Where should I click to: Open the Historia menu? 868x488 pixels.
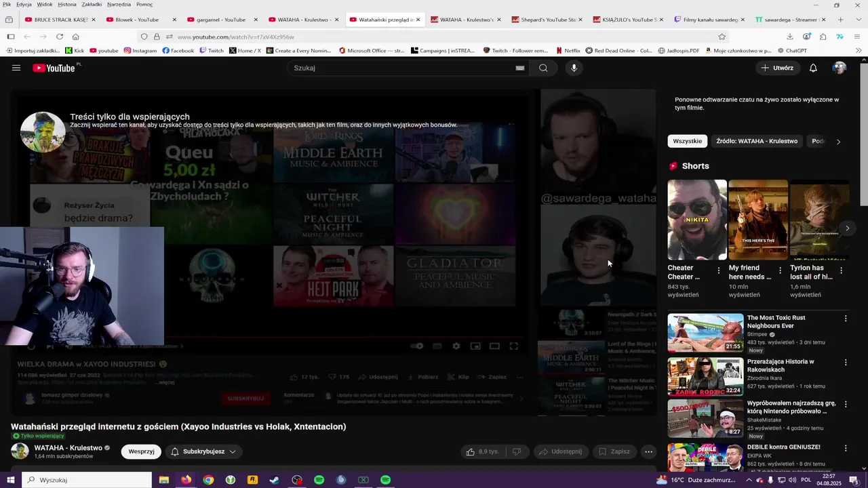[x=67, y=4]
